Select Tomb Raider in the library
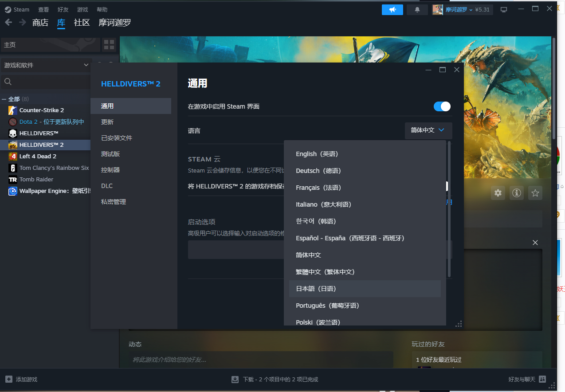 point(36,179)
